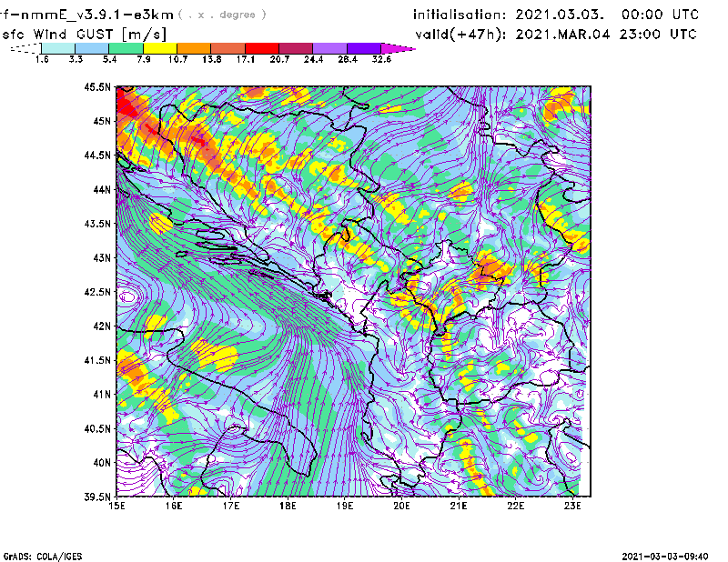Click the '42N' latitude label
The image size is (728, 562).
pyautogui.click(x=102, y=326)
